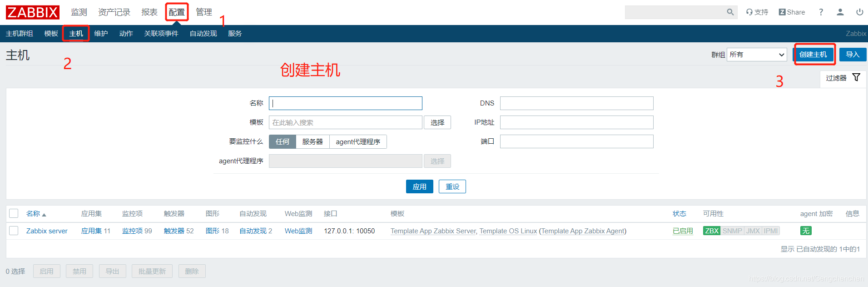Viewport: 868px width, 287px height.
Task: Open the 支持 support link
Action: click(x=757, y=12)
